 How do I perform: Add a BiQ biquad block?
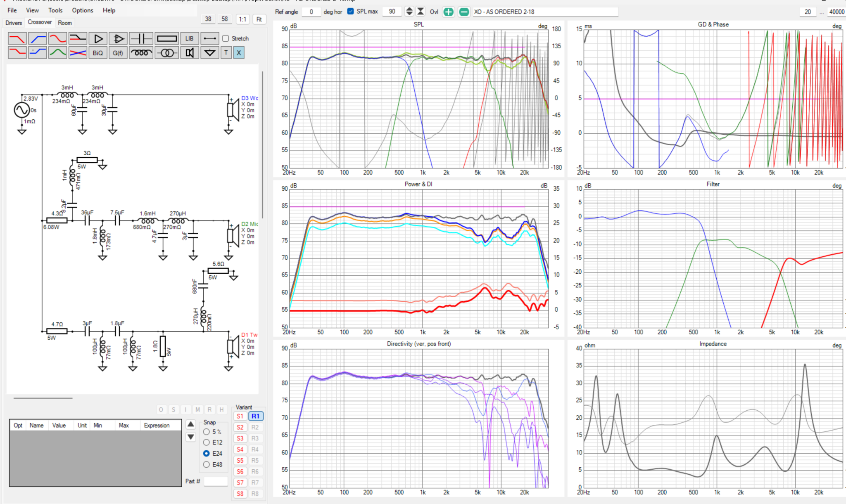pos(98,53)
